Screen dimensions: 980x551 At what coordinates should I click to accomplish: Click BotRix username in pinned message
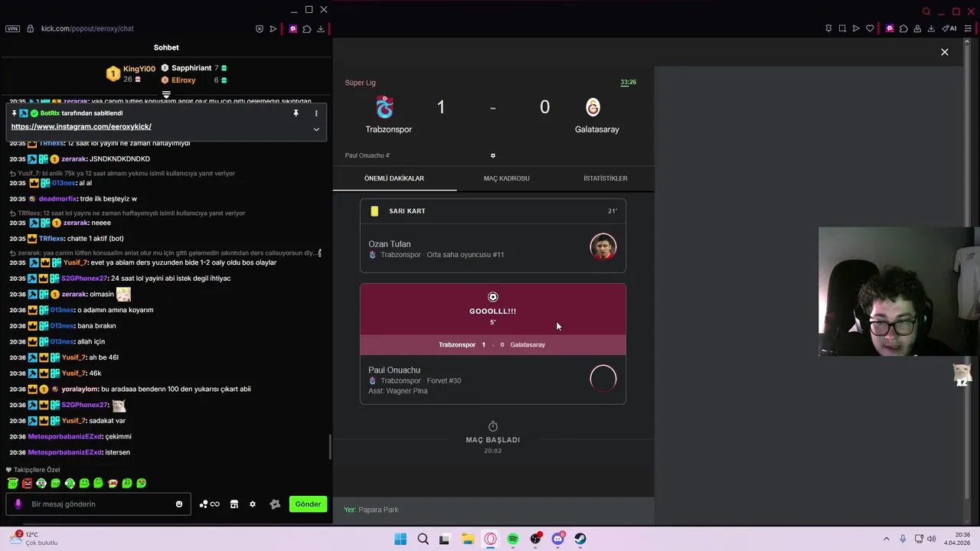50,113
